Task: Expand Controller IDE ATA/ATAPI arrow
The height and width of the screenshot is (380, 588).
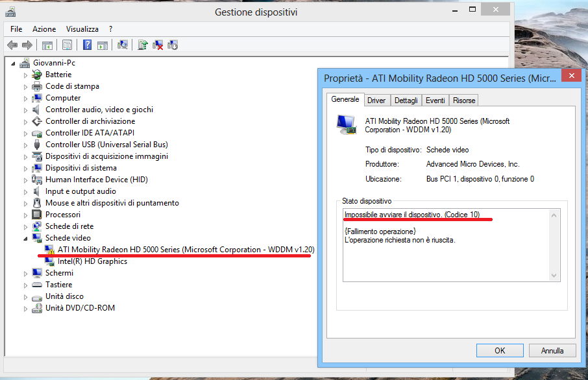Action: tap(25, 134)
